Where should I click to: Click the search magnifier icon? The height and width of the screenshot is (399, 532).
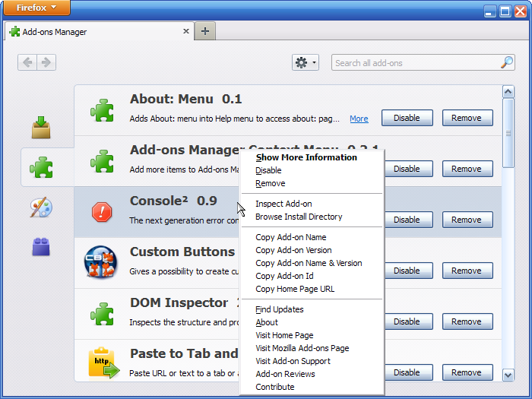(507, 62)
